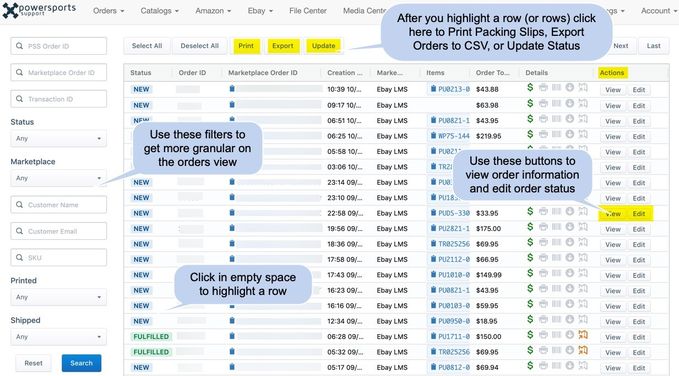Viewport: 679px width, 376px height.
Task: Click the clipboard icon next to SKU PU1711-0
Action: 433,336
